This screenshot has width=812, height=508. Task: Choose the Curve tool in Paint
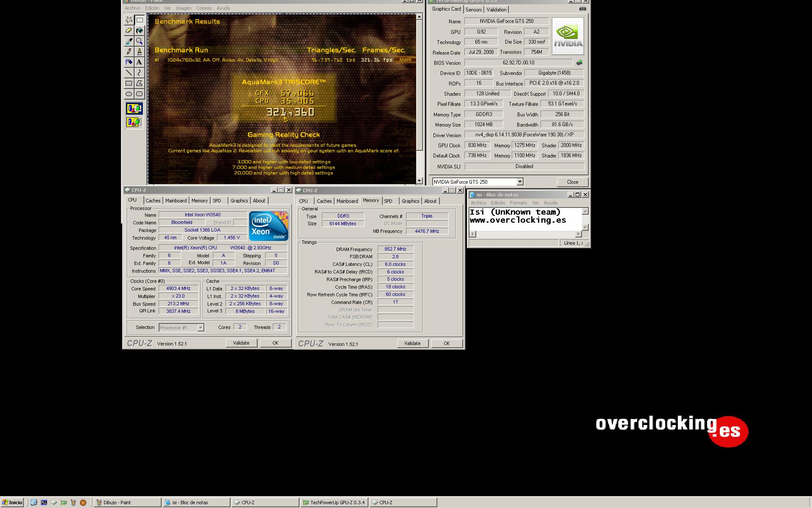(x=140, y=73)
